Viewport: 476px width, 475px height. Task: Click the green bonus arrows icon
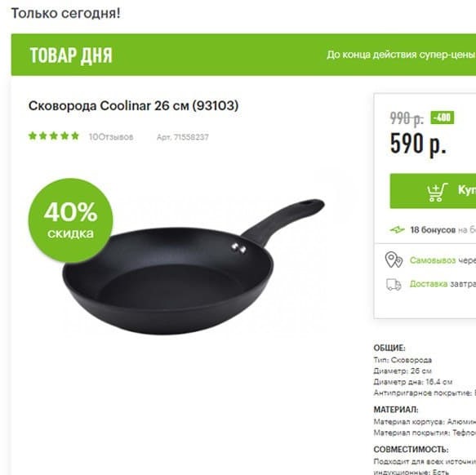tap(397, 230)
